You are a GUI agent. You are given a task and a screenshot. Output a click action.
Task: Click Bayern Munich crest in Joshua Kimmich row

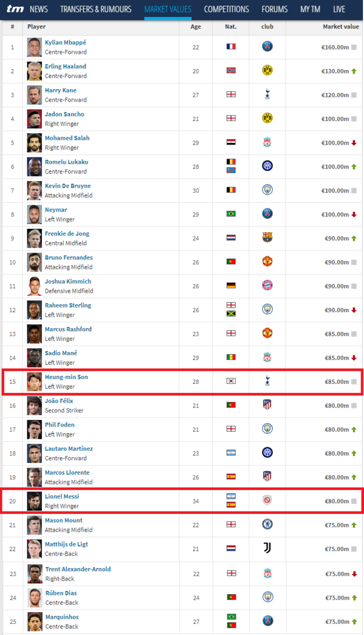click(x=267, y=285)
